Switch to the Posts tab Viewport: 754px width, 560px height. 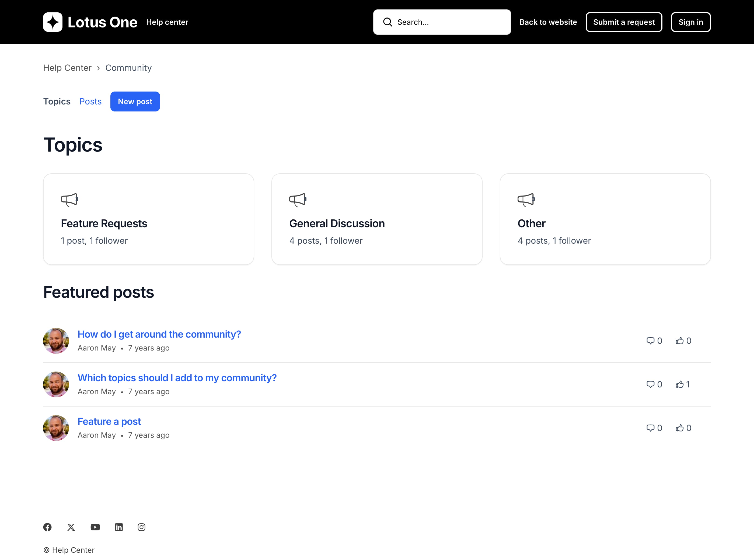[90, 101]
